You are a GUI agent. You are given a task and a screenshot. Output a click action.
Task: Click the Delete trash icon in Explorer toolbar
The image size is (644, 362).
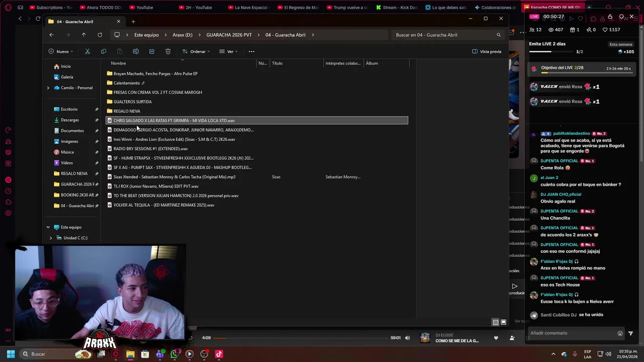click(168, 51)
